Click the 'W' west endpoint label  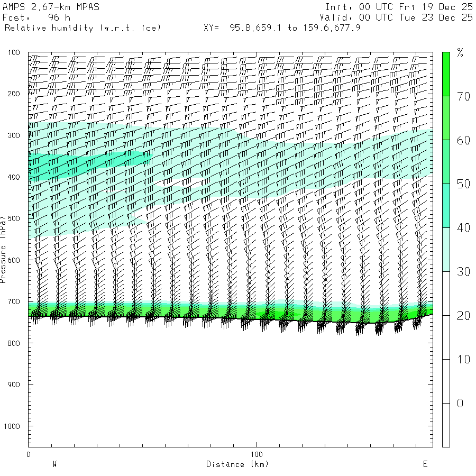click(x=55, y=464)
